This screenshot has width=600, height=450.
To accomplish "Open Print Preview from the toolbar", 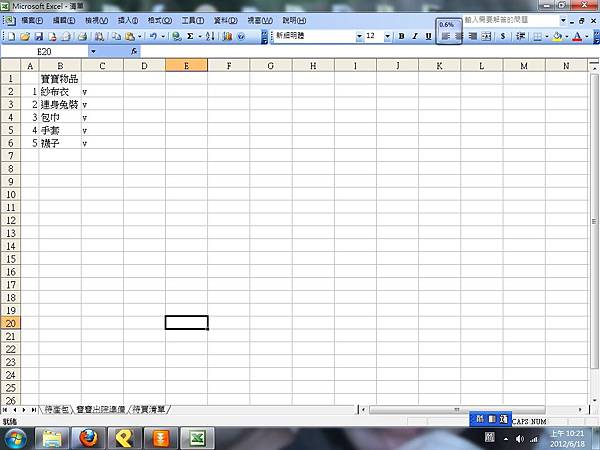I will (66, 36).
